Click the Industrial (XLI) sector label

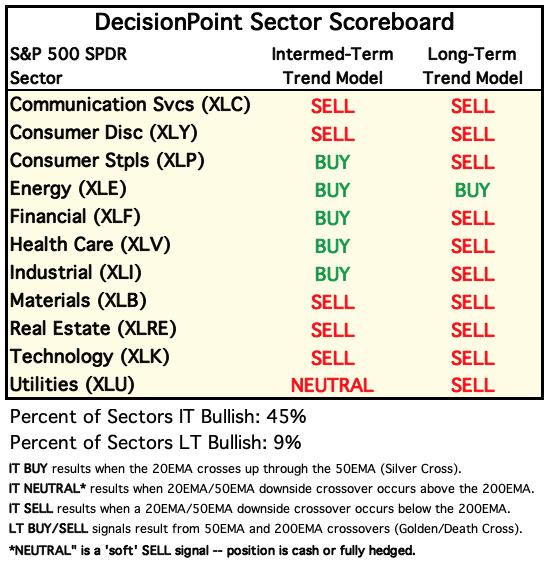[x=76, y=273]
